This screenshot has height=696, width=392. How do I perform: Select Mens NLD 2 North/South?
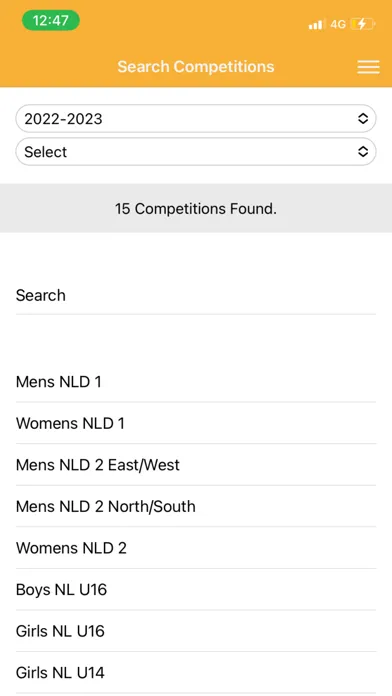click(x=196, y=506)
